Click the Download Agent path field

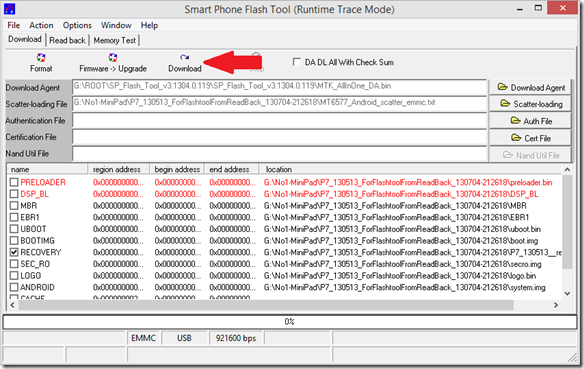click(x=279, y=86)
